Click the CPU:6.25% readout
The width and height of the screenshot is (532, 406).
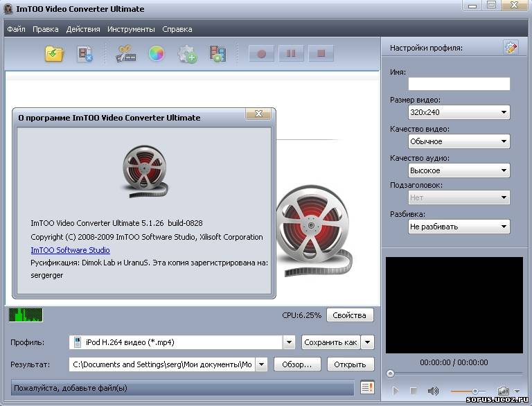tap(301, 315)
